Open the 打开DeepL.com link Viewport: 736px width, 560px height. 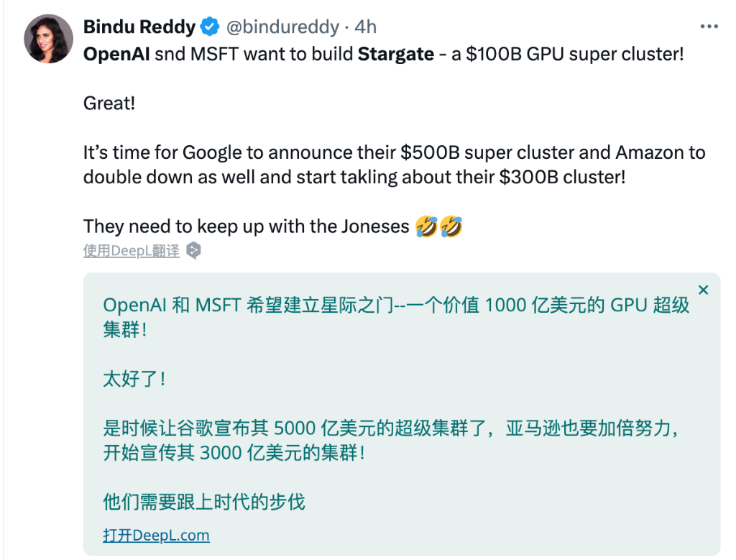(x=156, y=535)
